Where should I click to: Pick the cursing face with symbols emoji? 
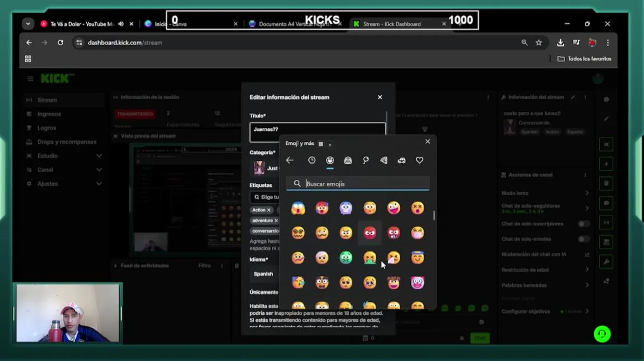(x=394, y=233)
